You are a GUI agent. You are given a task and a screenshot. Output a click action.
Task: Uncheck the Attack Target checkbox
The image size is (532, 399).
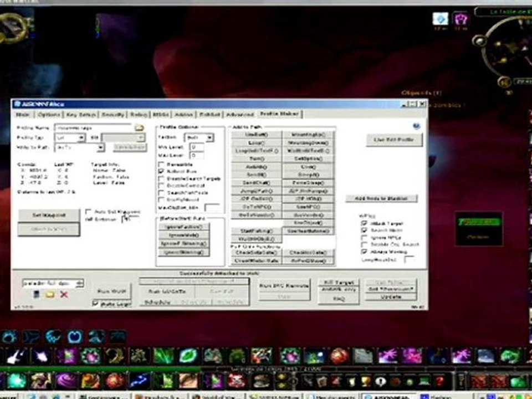coord(365,223)
